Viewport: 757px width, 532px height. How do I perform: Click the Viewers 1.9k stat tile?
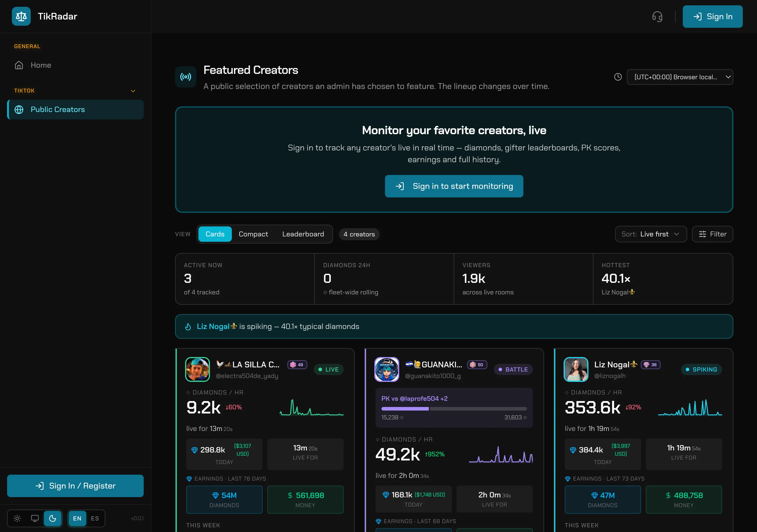pos(523,279)
